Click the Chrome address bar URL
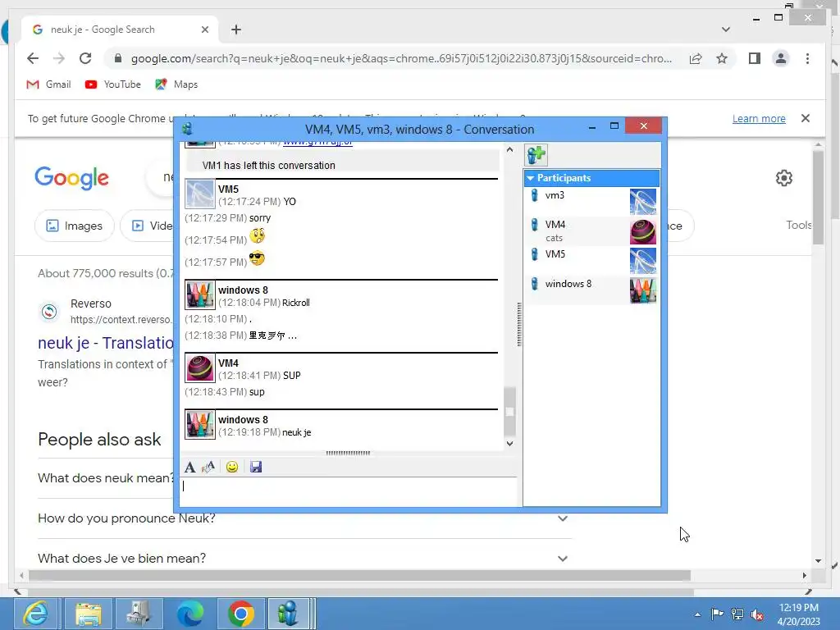 pos(401,58)
